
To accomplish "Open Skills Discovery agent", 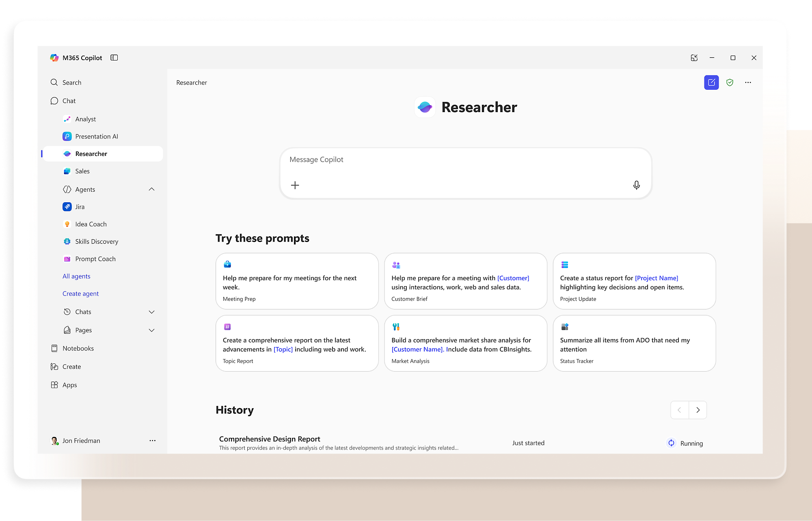I will coord(96,241).
